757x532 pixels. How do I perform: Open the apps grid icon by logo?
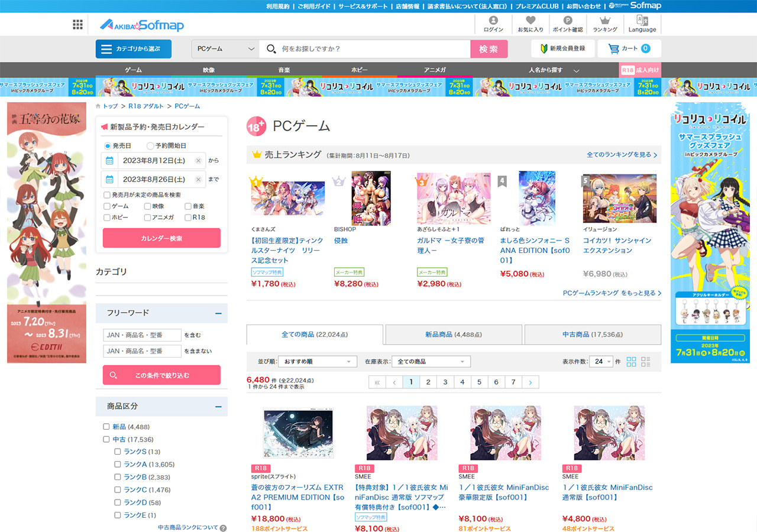(78, 24)
